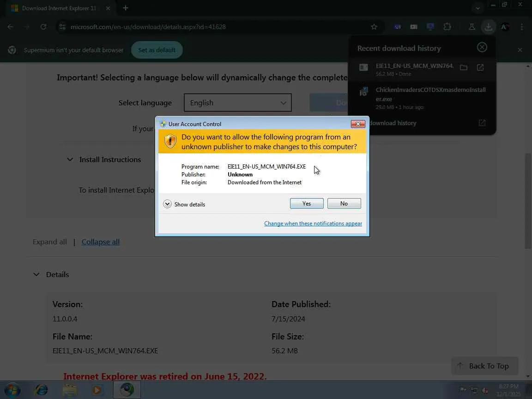Click the UAC warning shield icon

tap(170, 141)
